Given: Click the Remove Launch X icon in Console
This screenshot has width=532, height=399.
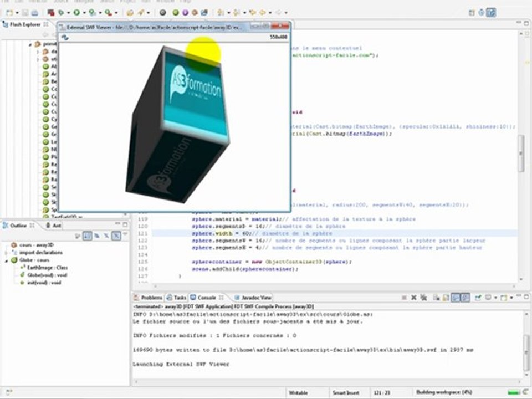Looking at the screenshot, I should pyautogui.click(x=414, y=298).
